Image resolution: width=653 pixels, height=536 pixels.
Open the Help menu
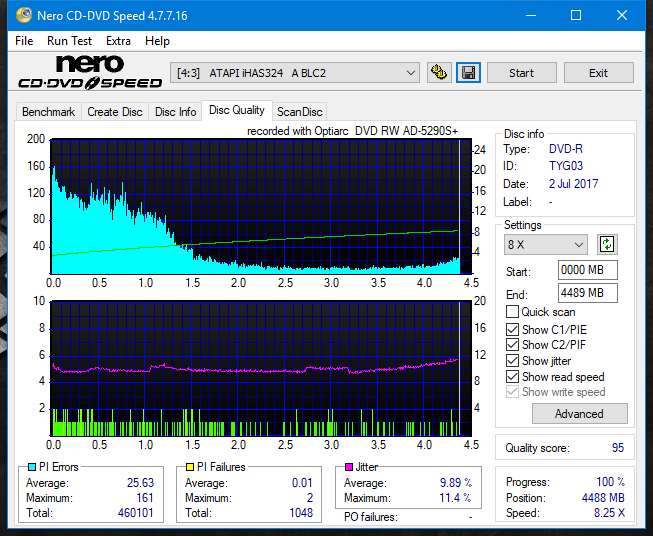157,41
